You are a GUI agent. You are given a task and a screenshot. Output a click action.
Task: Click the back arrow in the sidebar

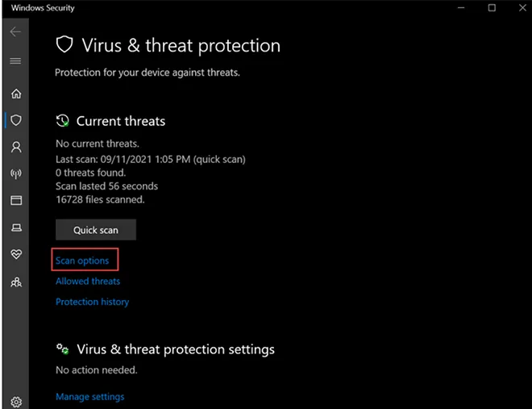(15, 32)
